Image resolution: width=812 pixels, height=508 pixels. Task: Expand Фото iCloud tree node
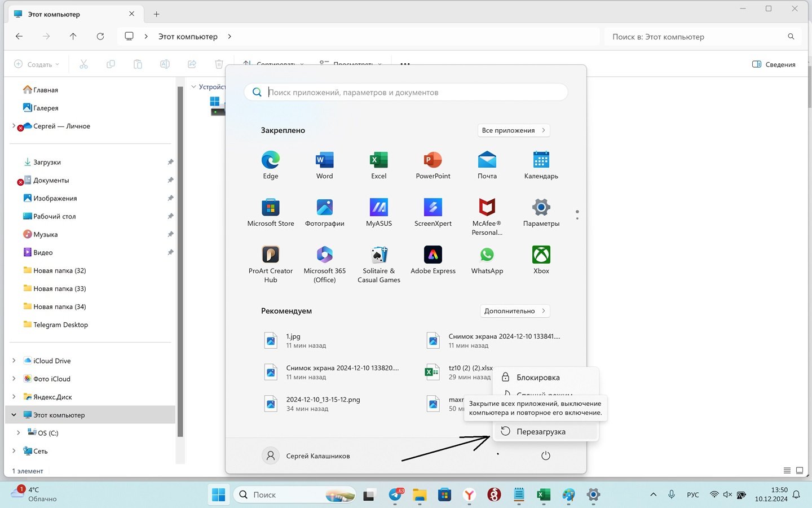pyautogui.click(x=14, y=379)
